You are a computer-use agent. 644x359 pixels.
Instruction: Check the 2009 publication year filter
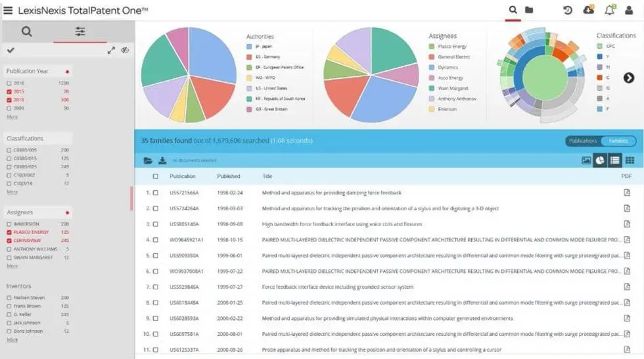coord(9,108)
